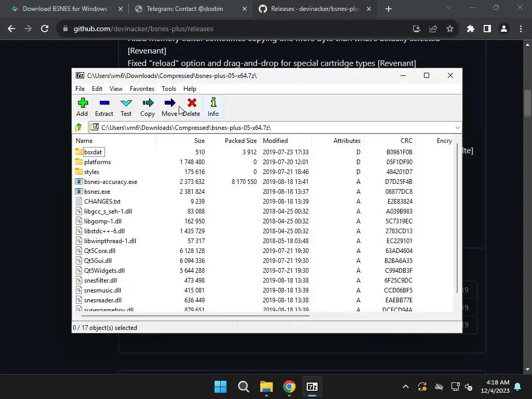Select Qt5Core.dll file

pyautogui.click(x=100, y=250)
